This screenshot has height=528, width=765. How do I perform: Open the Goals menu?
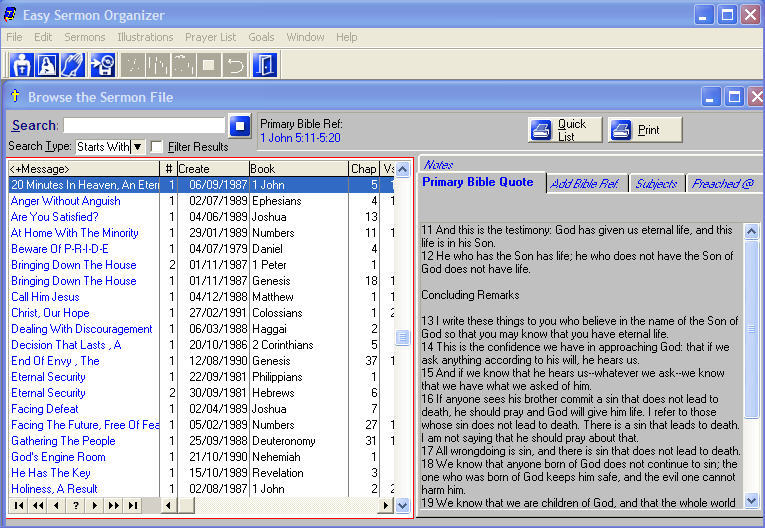point(262,37)
